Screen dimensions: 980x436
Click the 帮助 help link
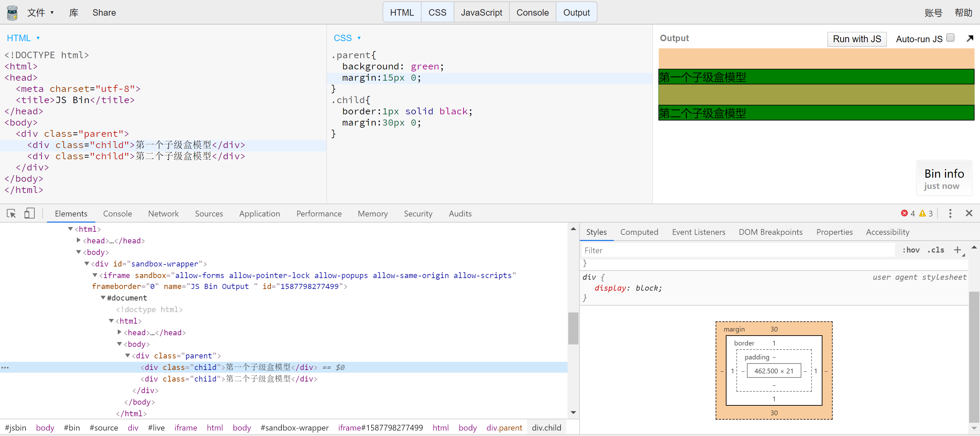tap(963, 13)
